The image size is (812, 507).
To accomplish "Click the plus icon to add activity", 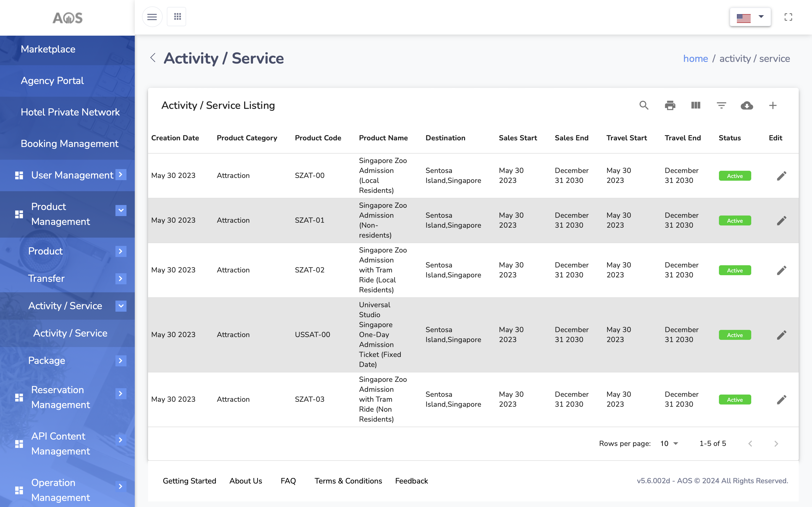I will [773, 105].
